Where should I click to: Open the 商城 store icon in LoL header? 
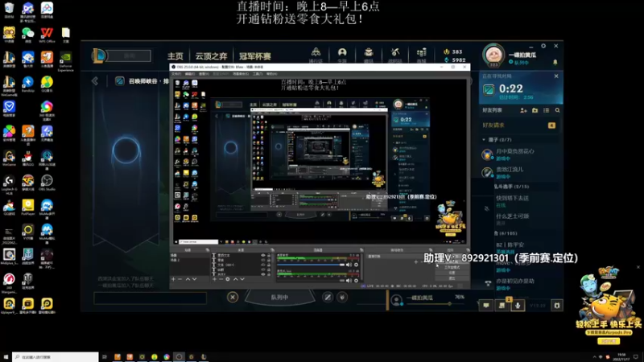[421, 54]
